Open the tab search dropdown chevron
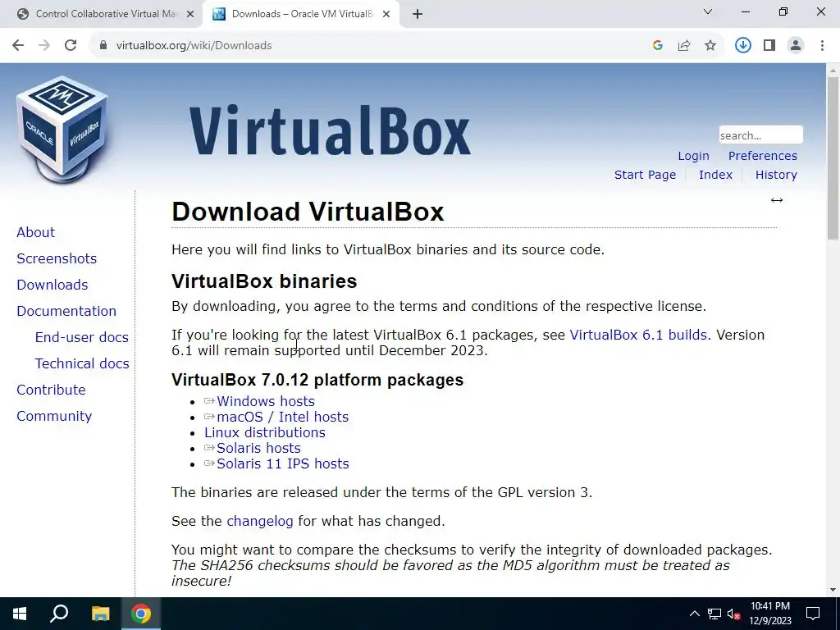This screenshot has width=840, height=630. [708, 11]
